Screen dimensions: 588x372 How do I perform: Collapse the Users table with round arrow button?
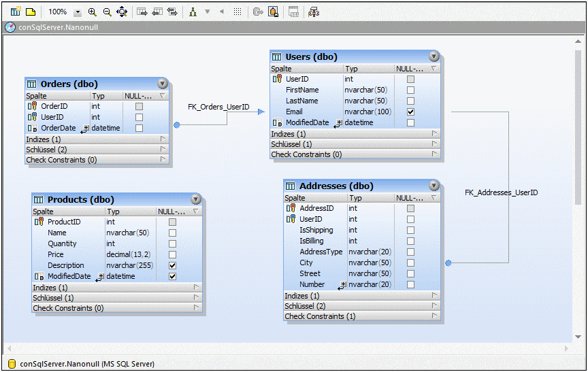[x=434, y=56]
